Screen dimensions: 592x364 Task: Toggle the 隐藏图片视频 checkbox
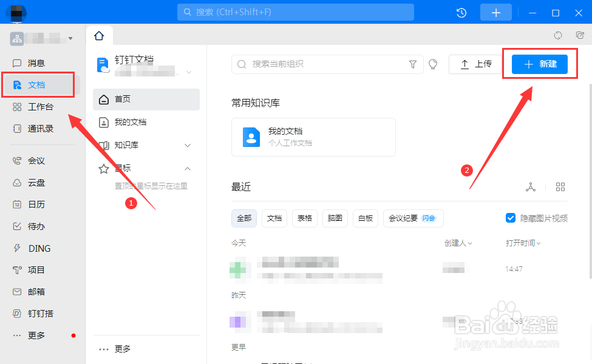pos(511,218)
